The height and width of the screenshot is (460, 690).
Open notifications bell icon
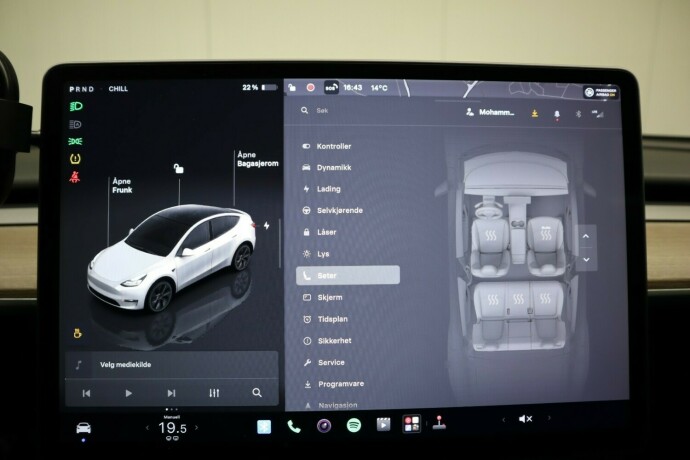point(557,114)
